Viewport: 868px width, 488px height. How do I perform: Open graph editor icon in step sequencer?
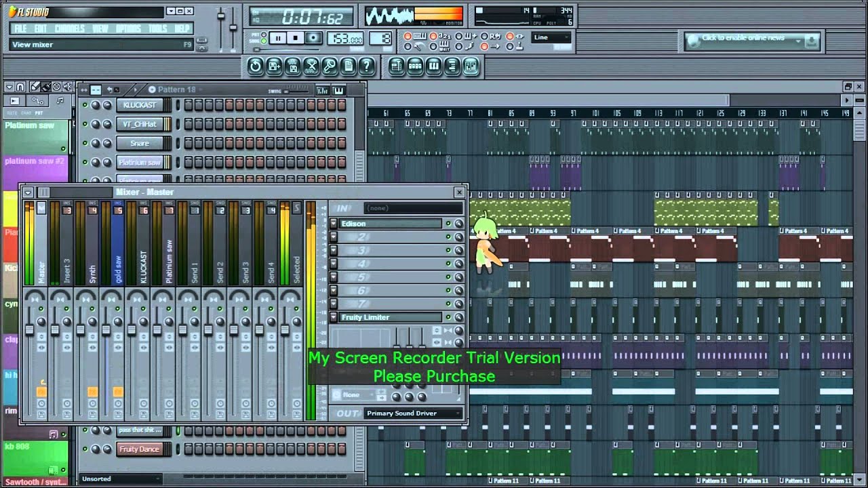322,90
